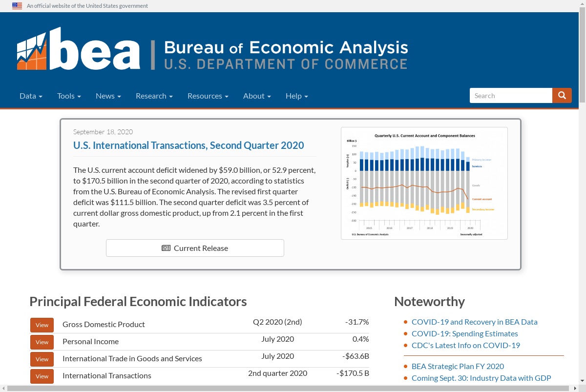Click the Bureau of Economic Analysis title text

[286, 47]
